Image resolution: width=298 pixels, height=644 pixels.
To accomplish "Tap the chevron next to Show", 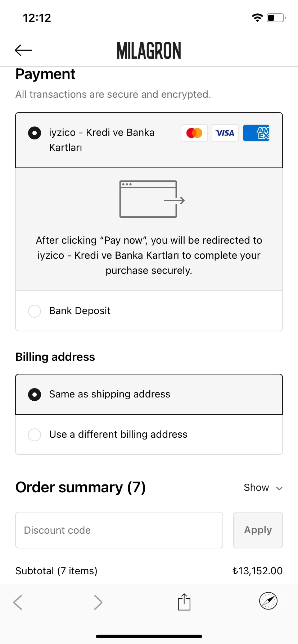I will [279, 488].
